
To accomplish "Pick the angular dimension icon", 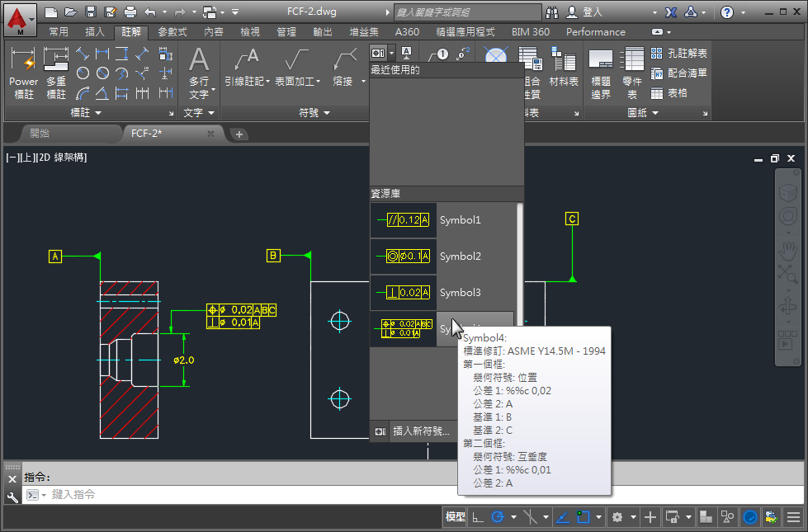I will (102, 93).
